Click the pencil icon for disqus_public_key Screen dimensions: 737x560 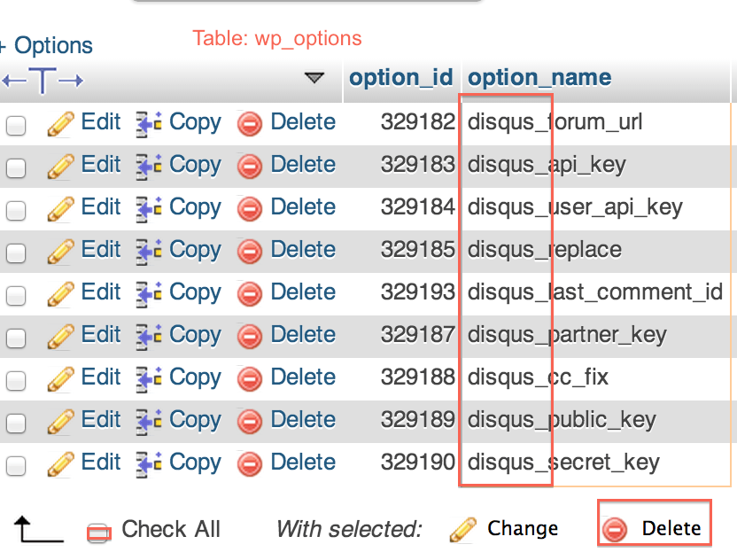pyautogui.click(x=60, y=422)
